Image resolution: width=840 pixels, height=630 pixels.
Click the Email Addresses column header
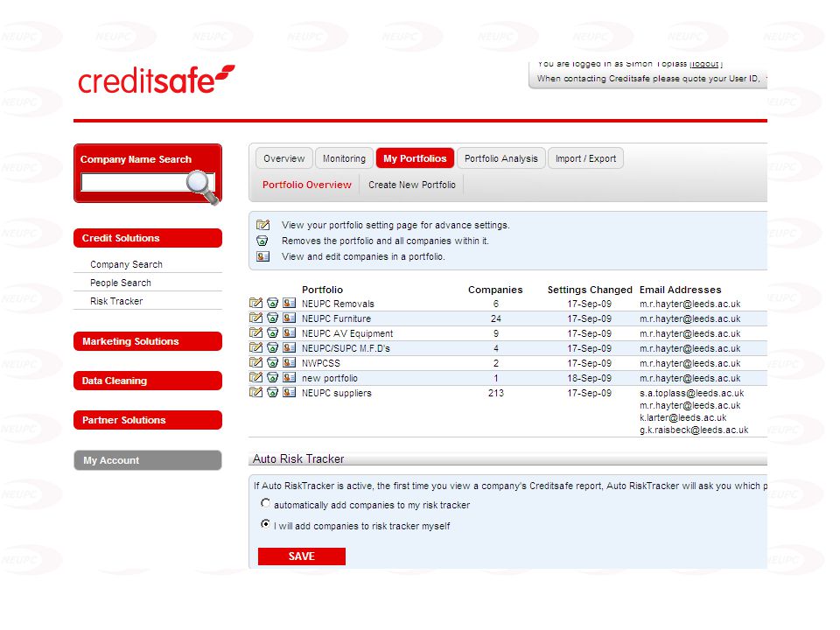tap(681, 290)
